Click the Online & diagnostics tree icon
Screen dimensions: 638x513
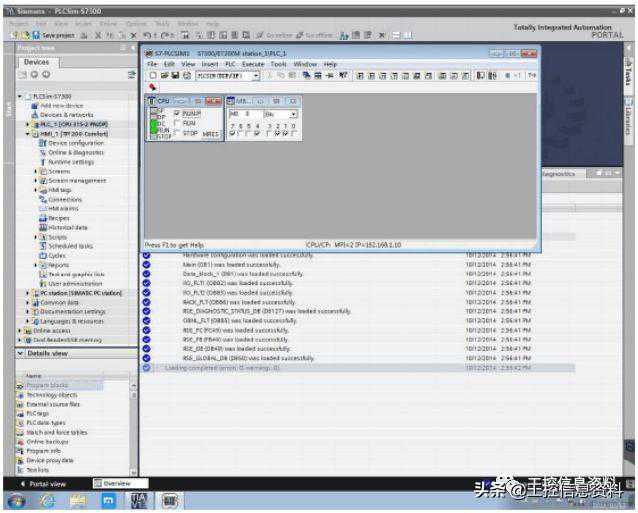[x=44, y=152]
